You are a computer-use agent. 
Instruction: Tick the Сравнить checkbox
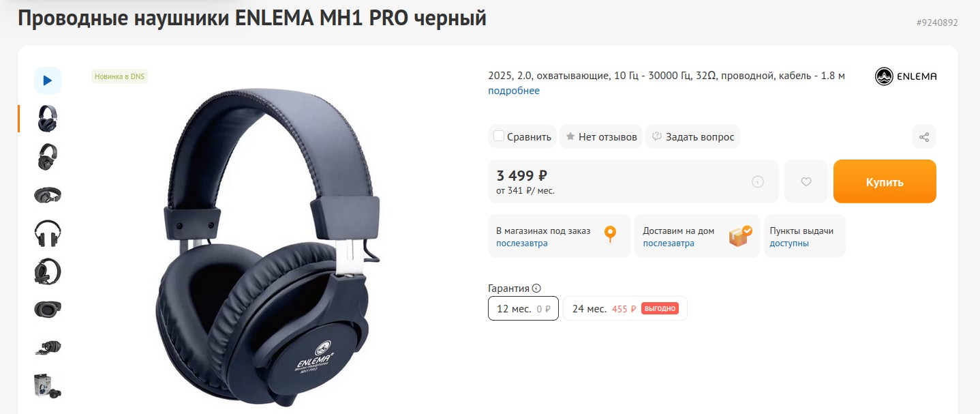[499, 136]
